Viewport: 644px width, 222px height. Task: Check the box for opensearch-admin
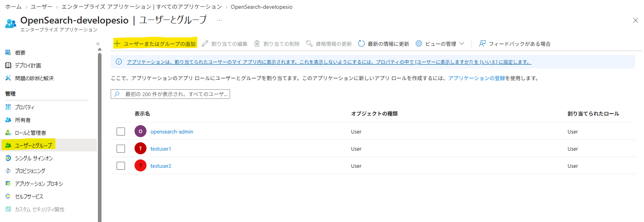pos(121,132)
